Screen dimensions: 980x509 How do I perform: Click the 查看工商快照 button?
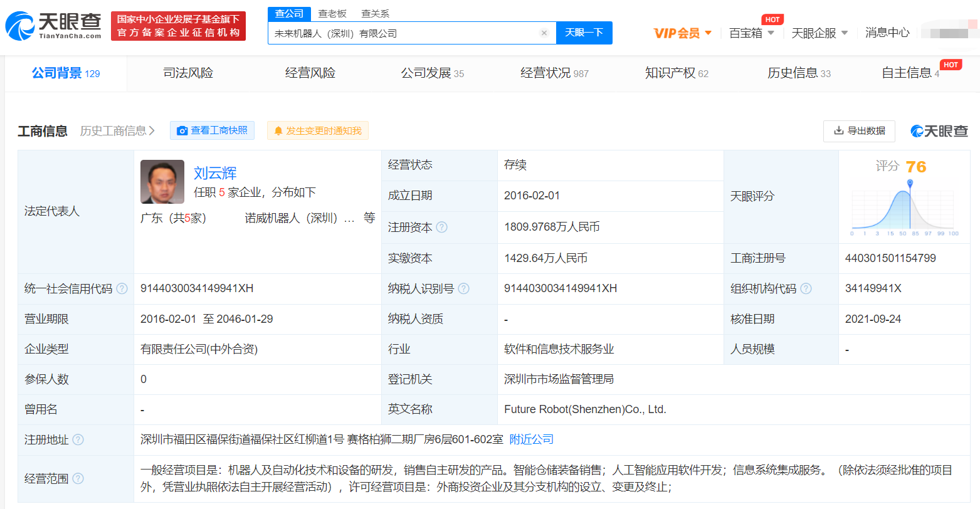point(213,130)
